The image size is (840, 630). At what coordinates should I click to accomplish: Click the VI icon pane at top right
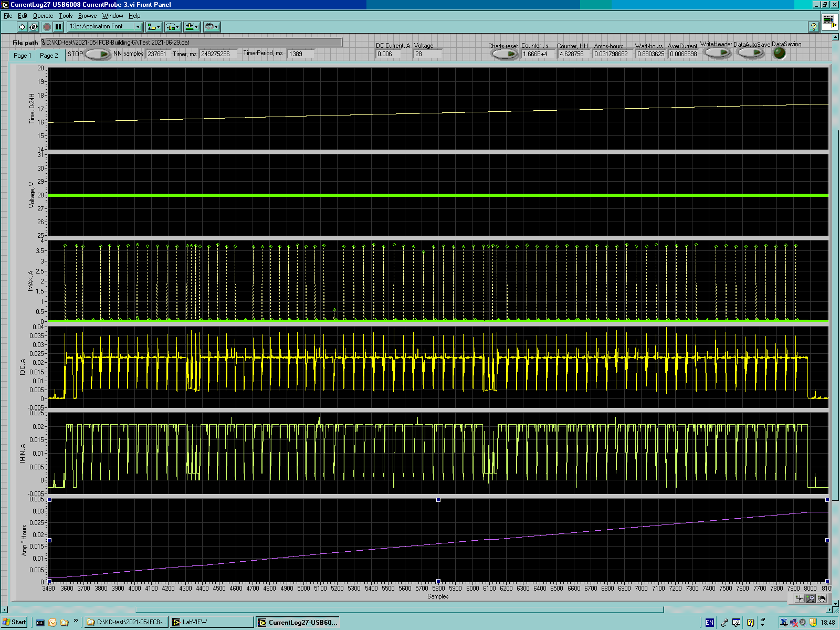click(829, 22)
